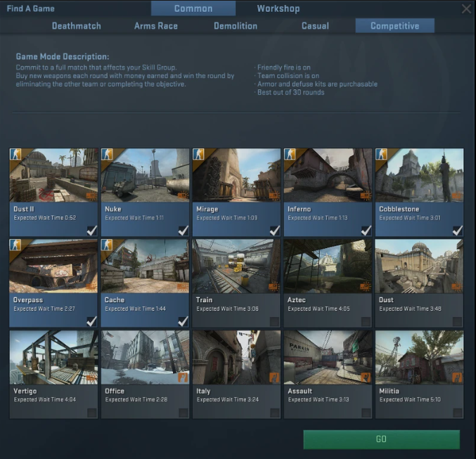
Task: Click the CS:GO badge icon on Nuke card
Action: pos(107,154)
